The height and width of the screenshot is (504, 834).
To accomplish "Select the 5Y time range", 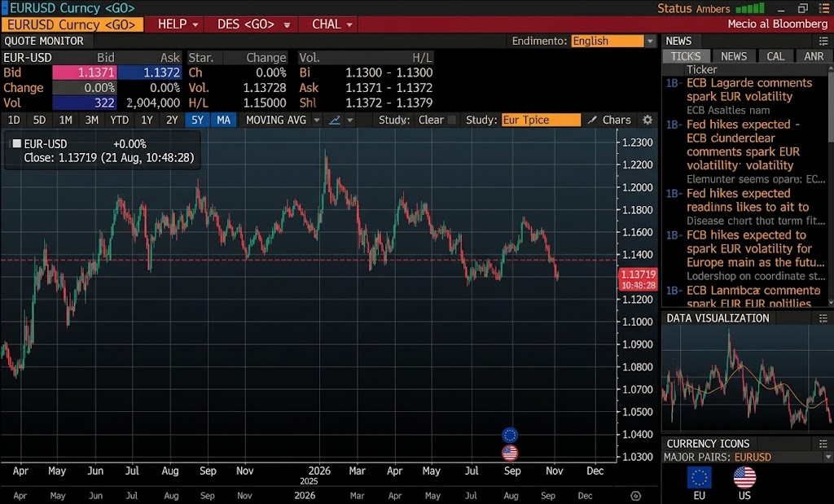I will click(197, 121).
